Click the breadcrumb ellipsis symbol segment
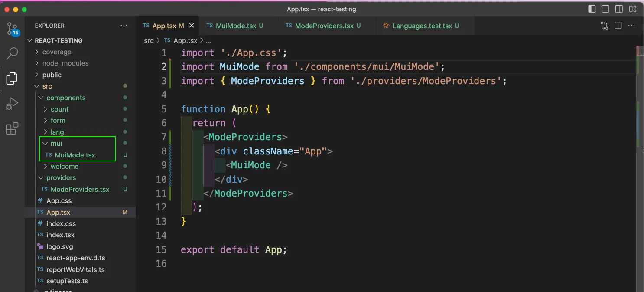The height and width of the screenshot is (292, 644). [208, 40]
